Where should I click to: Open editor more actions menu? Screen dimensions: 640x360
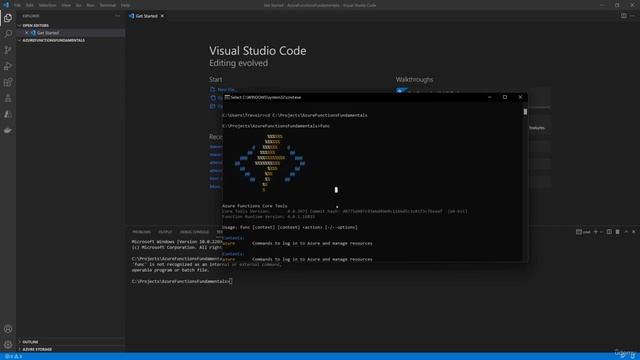(633, 16)
